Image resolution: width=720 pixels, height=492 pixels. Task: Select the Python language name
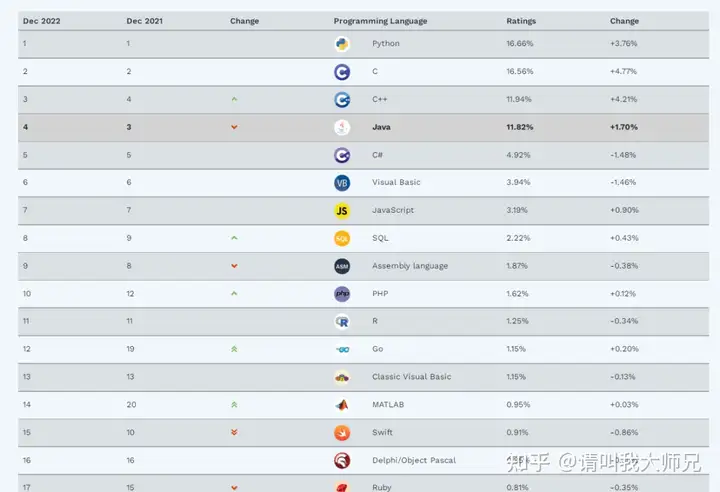point(386,44)
